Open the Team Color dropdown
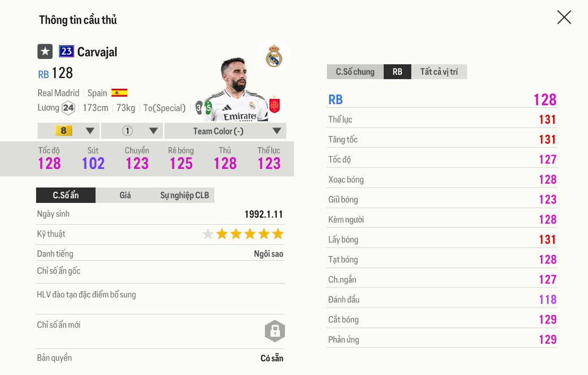Viewport: 588px width, 375px height. click(x=225, y=131)
